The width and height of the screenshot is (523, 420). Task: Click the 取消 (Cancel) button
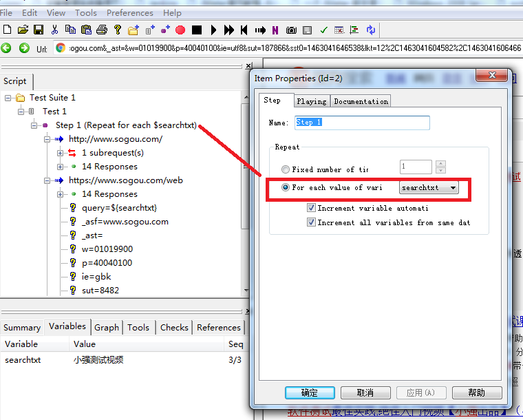365,392
